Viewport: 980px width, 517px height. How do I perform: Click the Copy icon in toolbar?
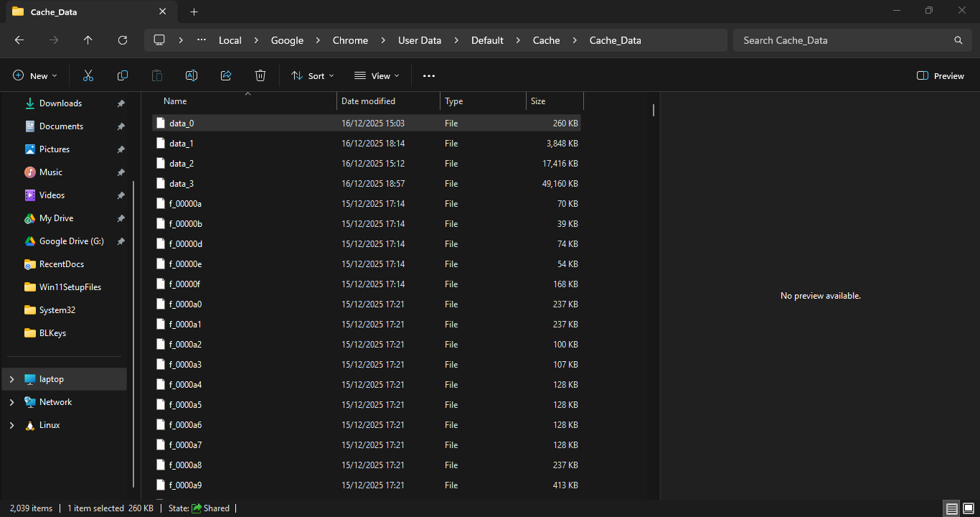[x=123, y=75]
